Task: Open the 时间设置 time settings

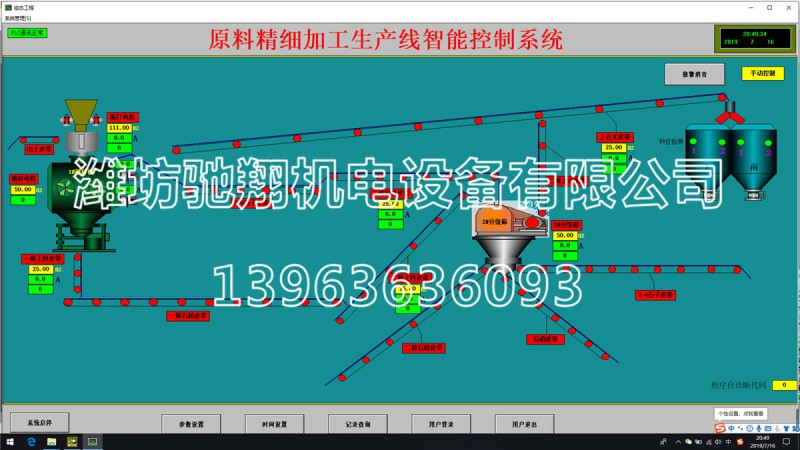Action: tap(274, 424)
